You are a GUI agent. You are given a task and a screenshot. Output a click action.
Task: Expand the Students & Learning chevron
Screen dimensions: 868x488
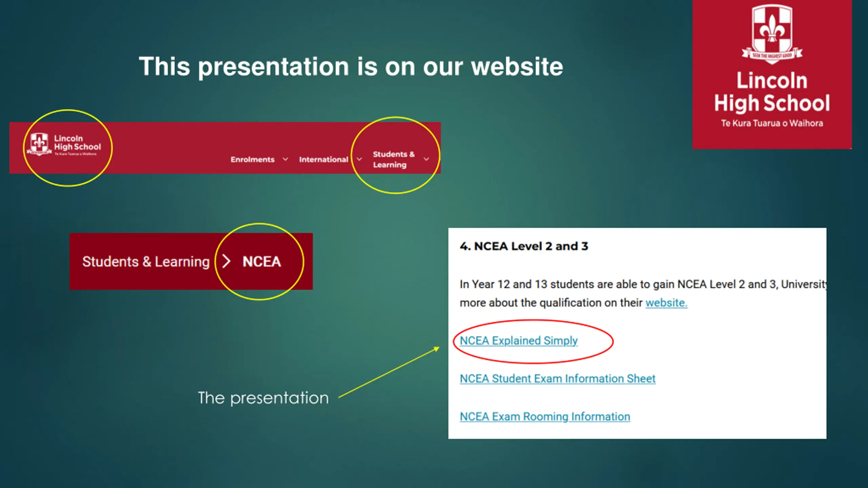coord(427,159)
